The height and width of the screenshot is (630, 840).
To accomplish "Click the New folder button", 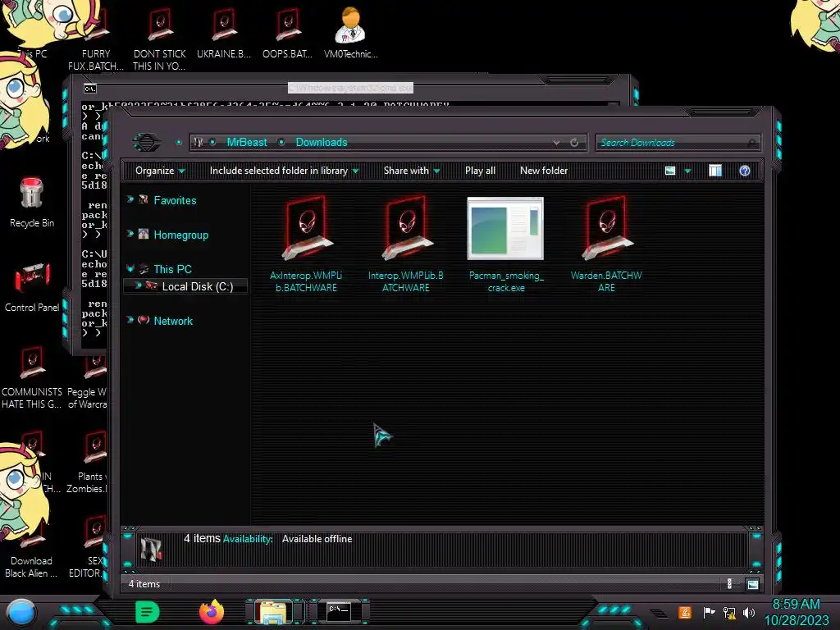I will [544, 171].
